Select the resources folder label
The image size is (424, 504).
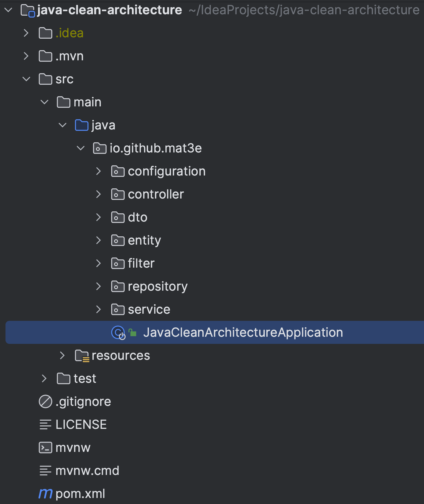point(121,356)
